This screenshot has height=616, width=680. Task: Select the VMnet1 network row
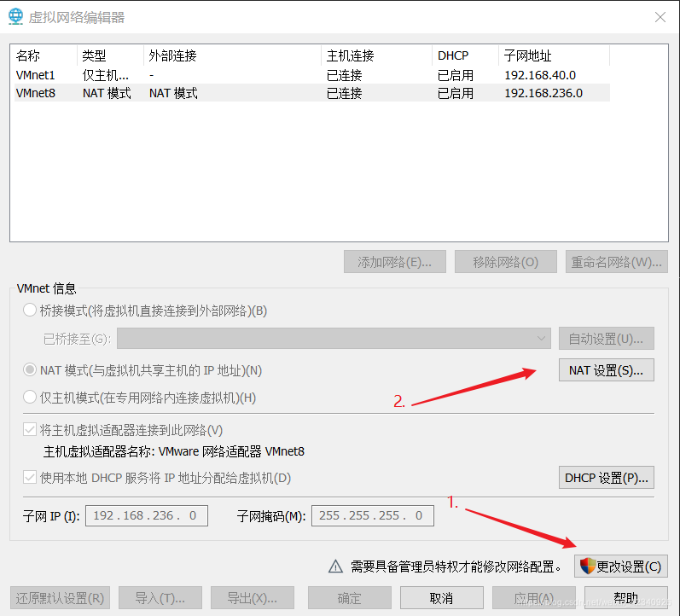pos(312,75)
